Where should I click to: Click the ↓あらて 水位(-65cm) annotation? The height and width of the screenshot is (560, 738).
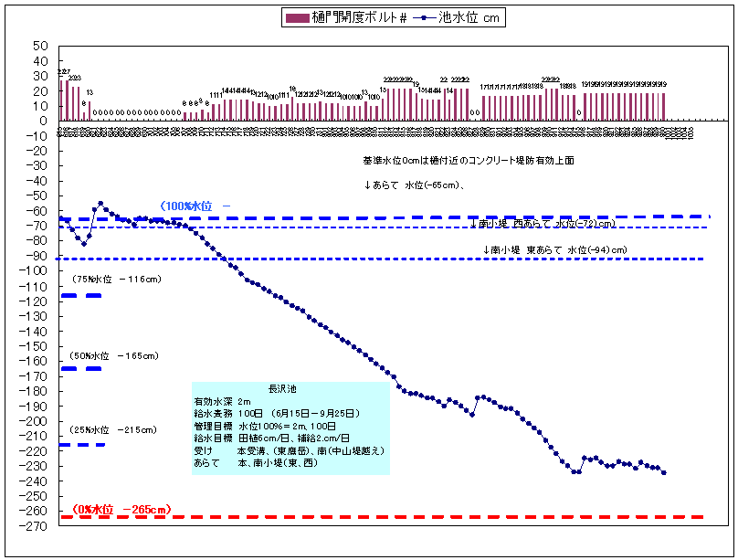click(x=416, y=185)
